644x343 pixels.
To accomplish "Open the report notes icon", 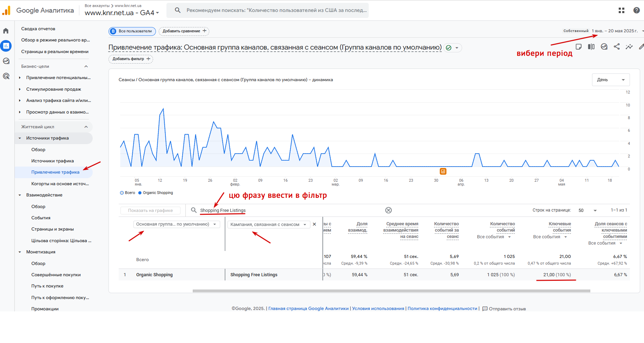I will (x=579, y=47).
